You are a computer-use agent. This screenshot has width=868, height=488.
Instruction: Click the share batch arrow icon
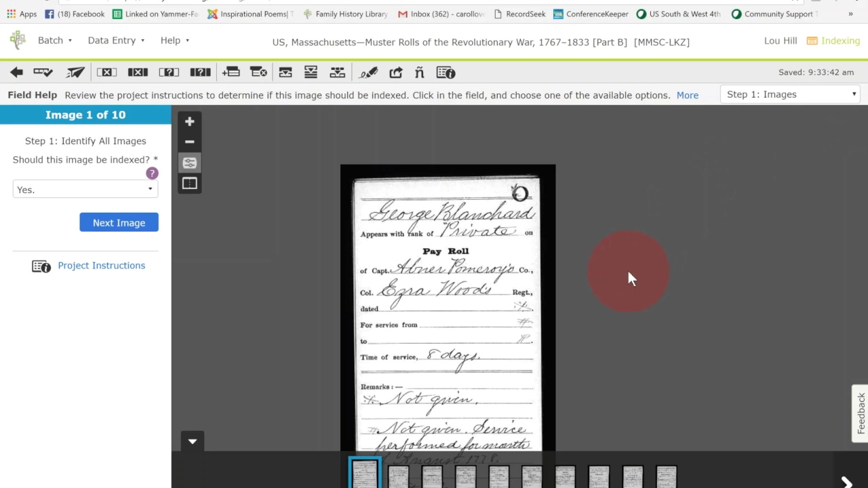pyautogui.click(x=396, y=73)
